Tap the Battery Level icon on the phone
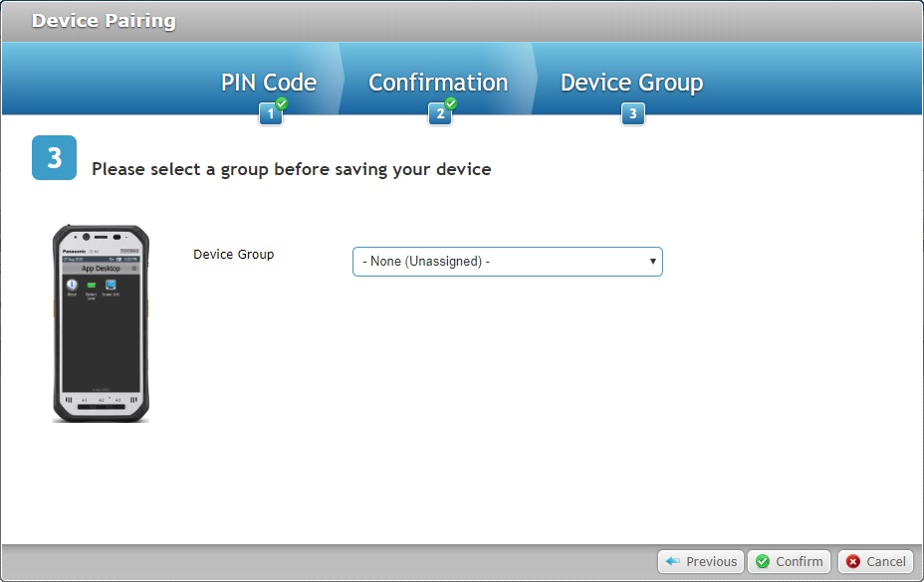Screen dimensions: 924x582 (92, 285)
